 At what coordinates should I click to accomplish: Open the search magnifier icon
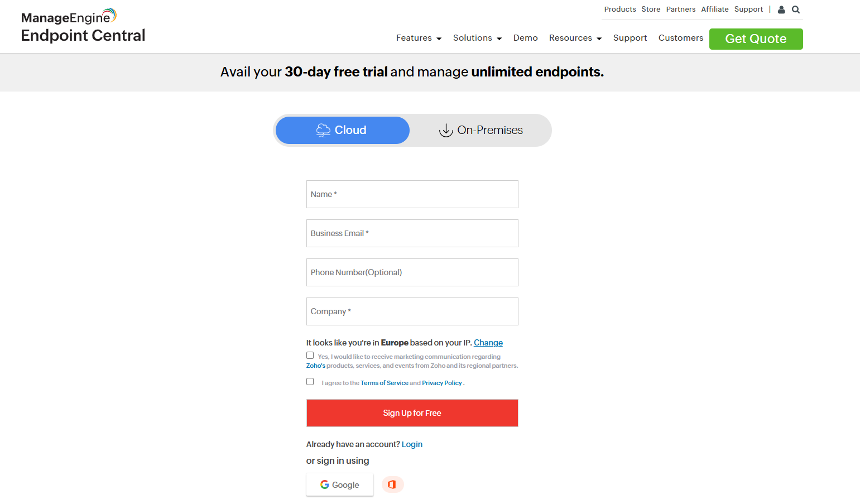coord(796,9)
